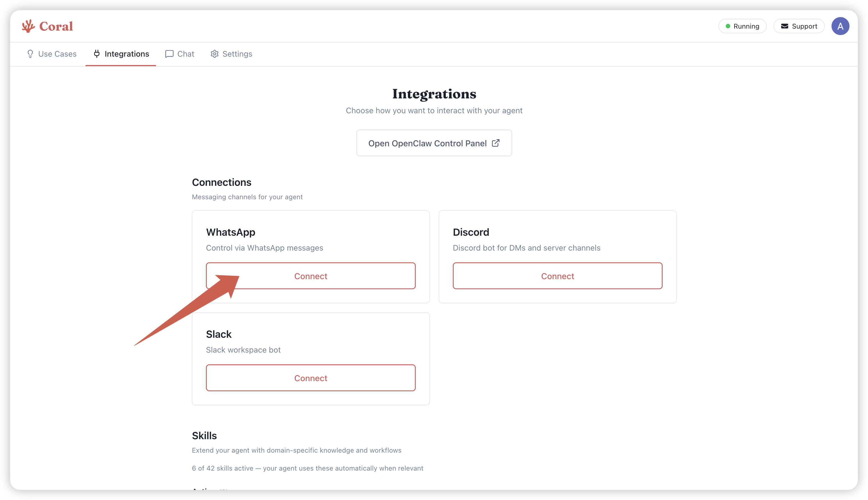Viewport: 868px width, 500px height.
Task: Click the lightbulb icon beside Use Cases
Action: coord(30,54)
